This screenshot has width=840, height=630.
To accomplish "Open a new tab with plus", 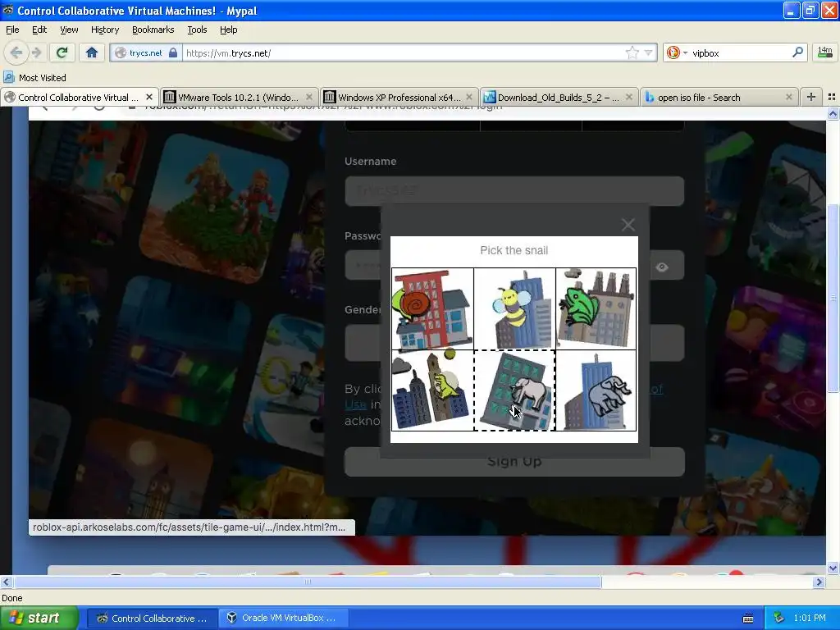I will [x=811, y=97].
